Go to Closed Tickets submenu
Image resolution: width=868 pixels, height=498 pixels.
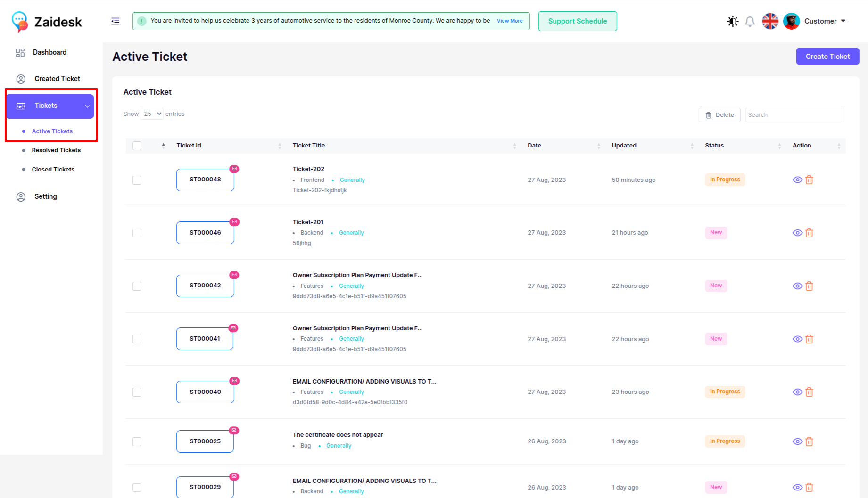click(x=53, y=170)
